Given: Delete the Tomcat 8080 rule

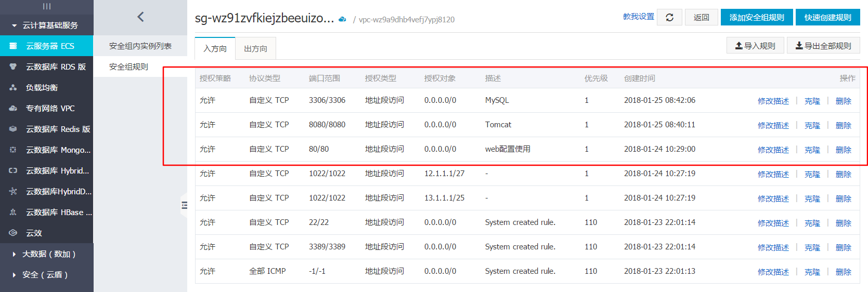Looking at the screenshot, I should click(x=844, y=125).
